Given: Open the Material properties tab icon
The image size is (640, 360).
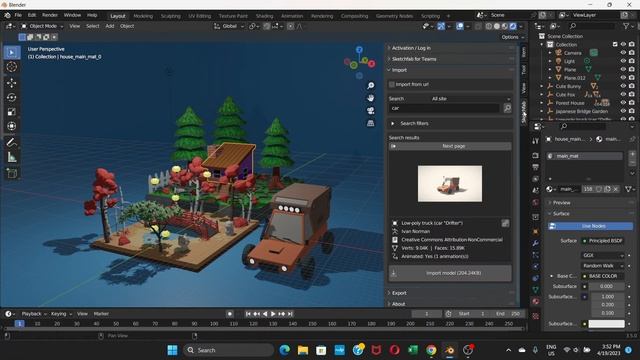Looking at the screenshot, I should click(x=535, y=302).
